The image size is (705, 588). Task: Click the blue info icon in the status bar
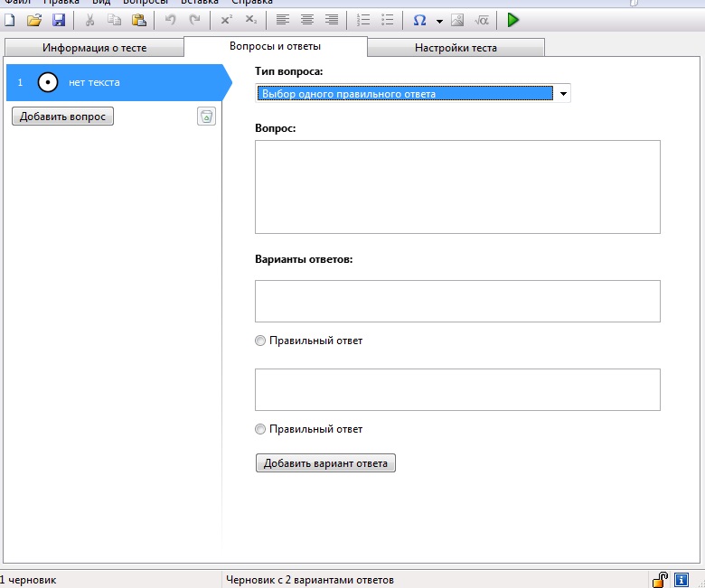682,580
